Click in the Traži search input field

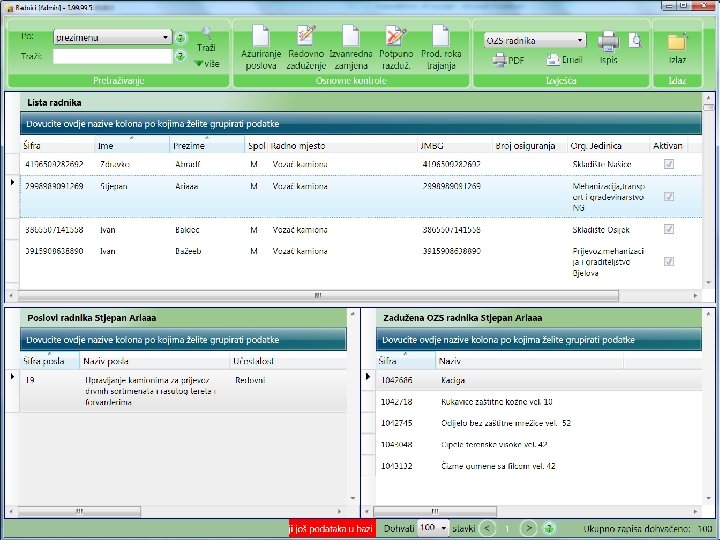[x=112, y=56]
